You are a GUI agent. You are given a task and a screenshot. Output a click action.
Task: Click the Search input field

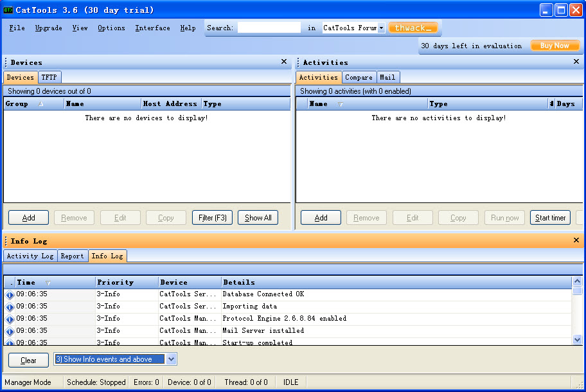pos(269,28)
